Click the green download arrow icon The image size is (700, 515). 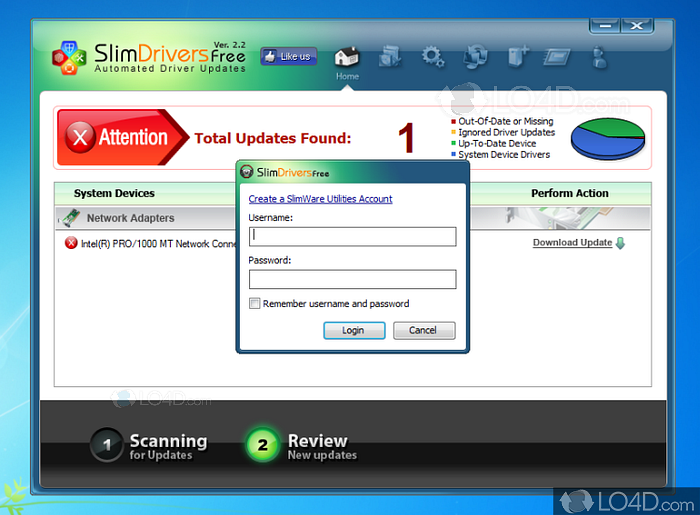coord(620,243)
